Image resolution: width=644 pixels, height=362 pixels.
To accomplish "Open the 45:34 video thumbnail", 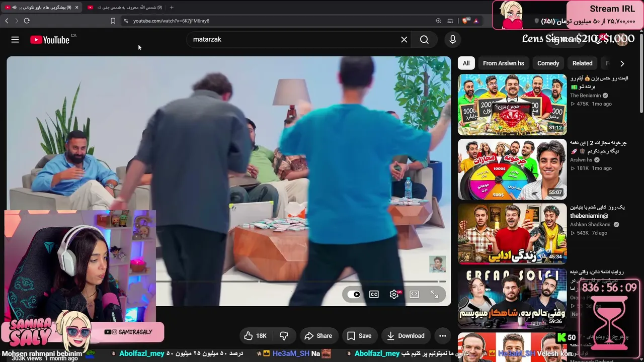I will click(512, 234).
